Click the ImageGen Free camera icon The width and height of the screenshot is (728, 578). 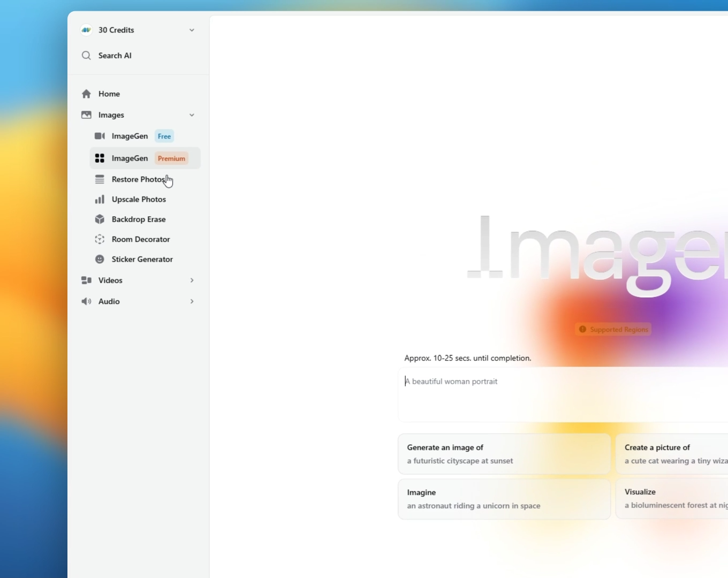click(x=100, y=136)
